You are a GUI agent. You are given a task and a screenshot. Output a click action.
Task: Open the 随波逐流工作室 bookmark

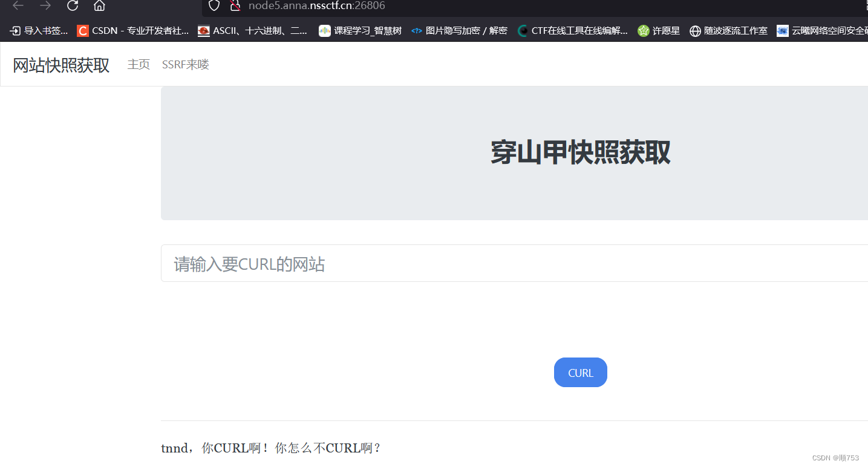click(x=728, y=31)
